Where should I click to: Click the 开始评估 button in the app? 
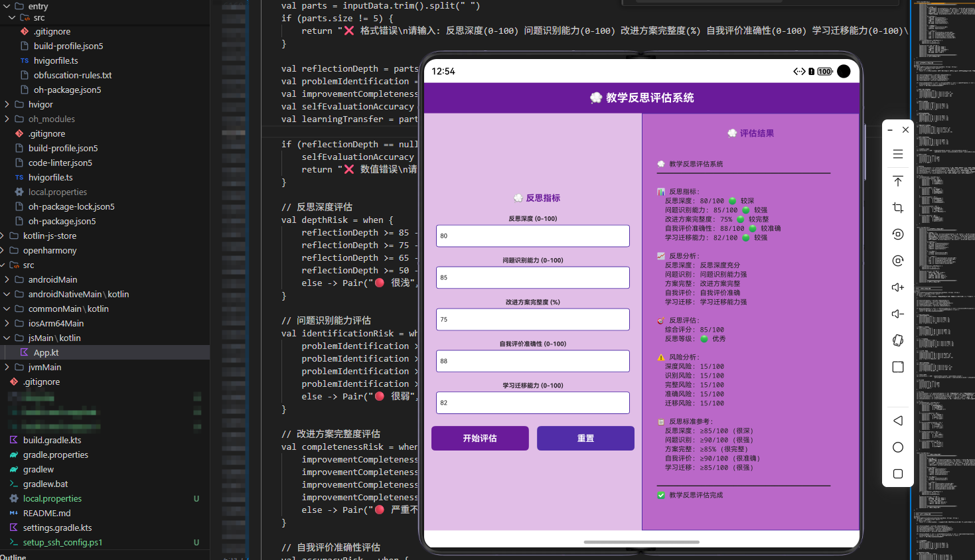480,438
